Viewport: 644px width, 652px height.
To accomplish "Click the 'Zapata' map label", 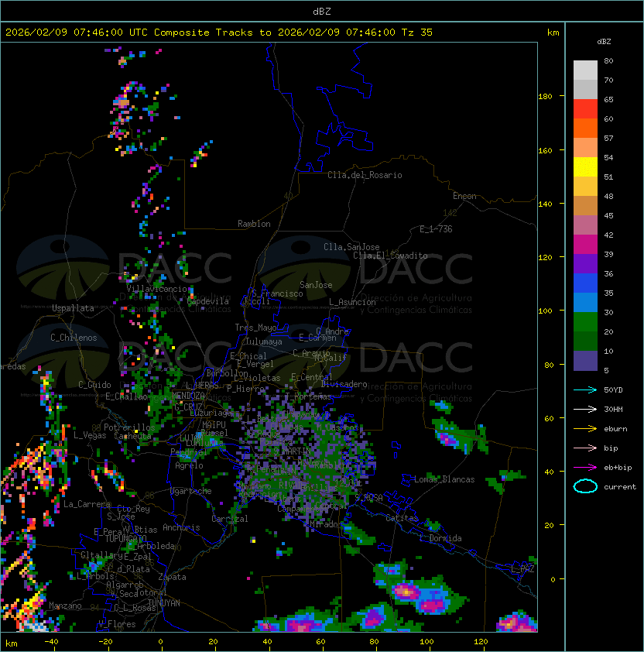I will [172, 577].
